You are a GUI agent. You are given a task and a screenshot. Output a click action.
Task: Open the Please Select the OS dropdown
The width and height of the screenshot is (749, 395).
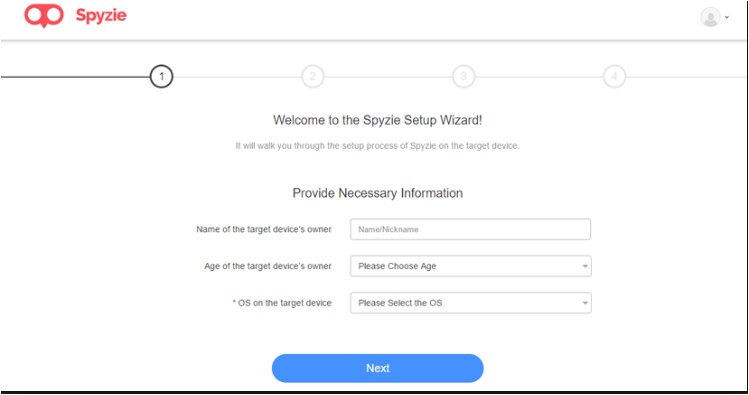click(471, 303)
